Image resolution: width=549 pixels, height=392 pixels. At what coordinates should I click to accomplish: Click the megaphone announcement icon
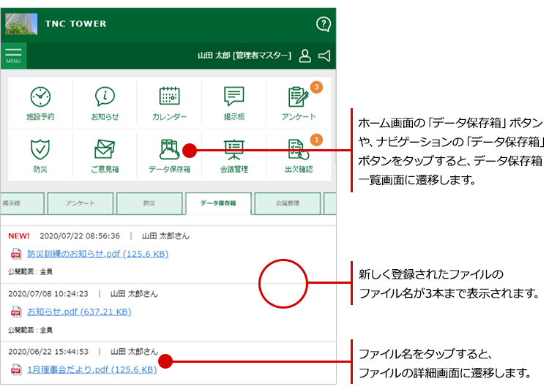point(324,56)
